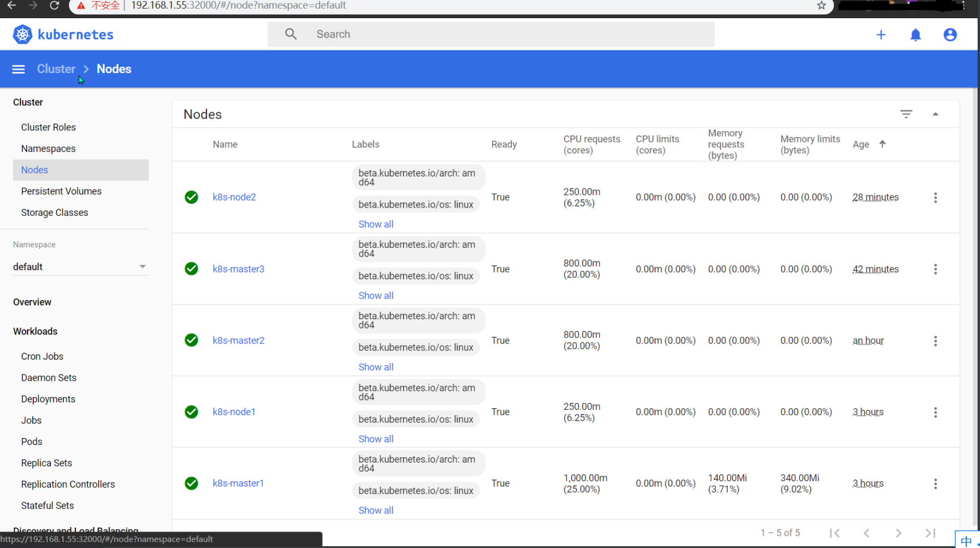
Task: Click the green status check for k8s-master2
Action: pos(191,340)
